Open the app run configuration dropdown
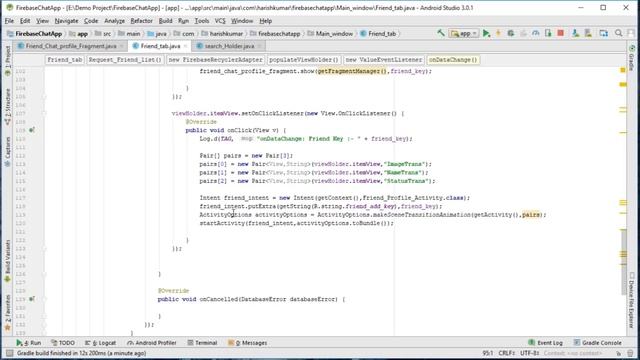This screenshot has width=640, height=360. click(464, 33)
